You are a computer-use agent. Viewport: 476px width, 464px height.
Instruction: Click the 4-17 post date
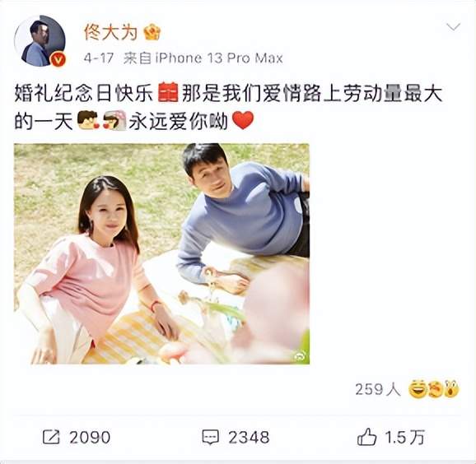pyautogui.click(x=99, y=58)
